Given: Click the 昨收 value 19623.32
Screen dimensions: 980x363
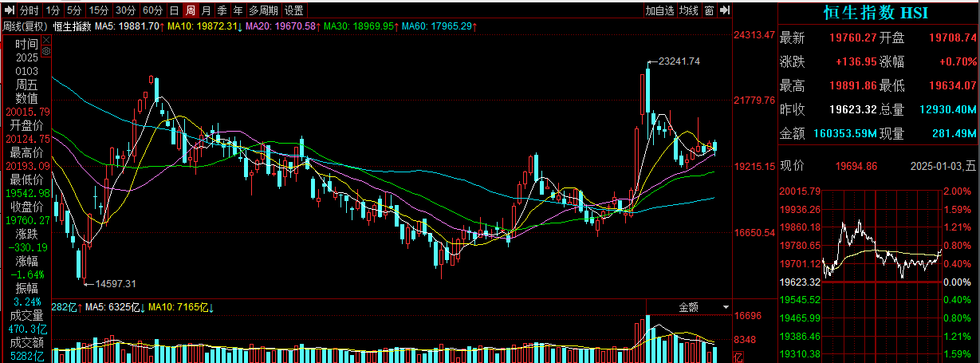Looking at the screenshot, I should (x=853, y=109).
